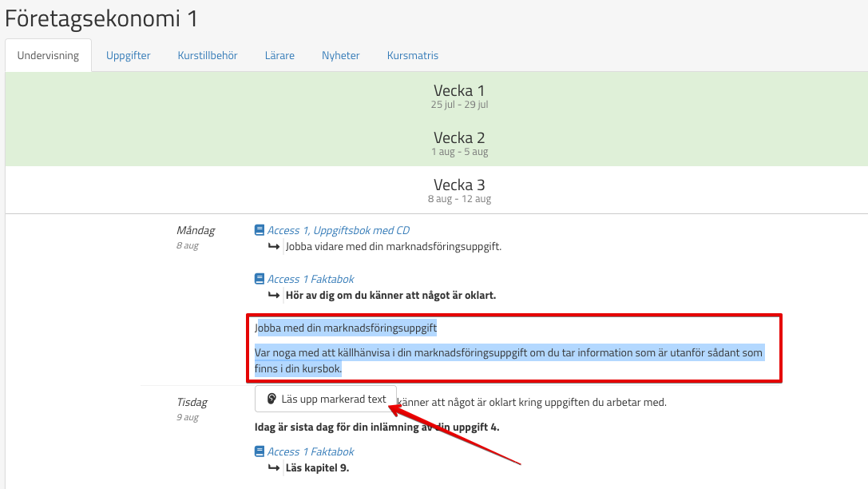Collapse the Vecka 3 week header
This screenshot has height=489, width=868.
[x=458, y=190]
